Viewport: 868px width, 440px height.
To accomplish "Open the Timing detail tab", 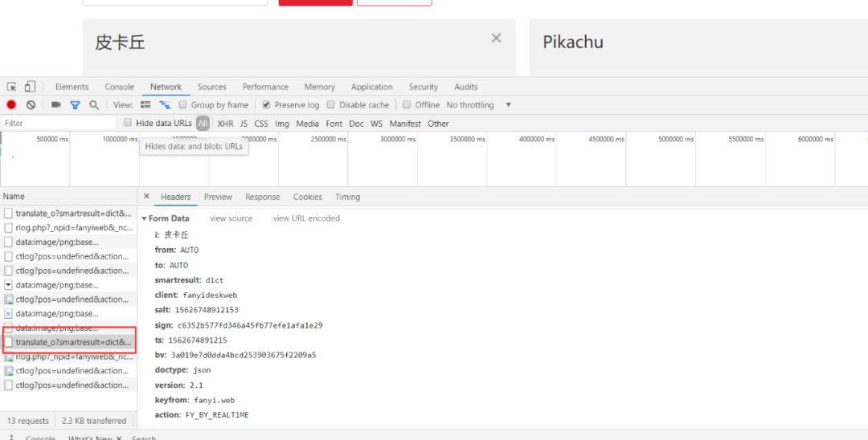I will click(348, 197).
